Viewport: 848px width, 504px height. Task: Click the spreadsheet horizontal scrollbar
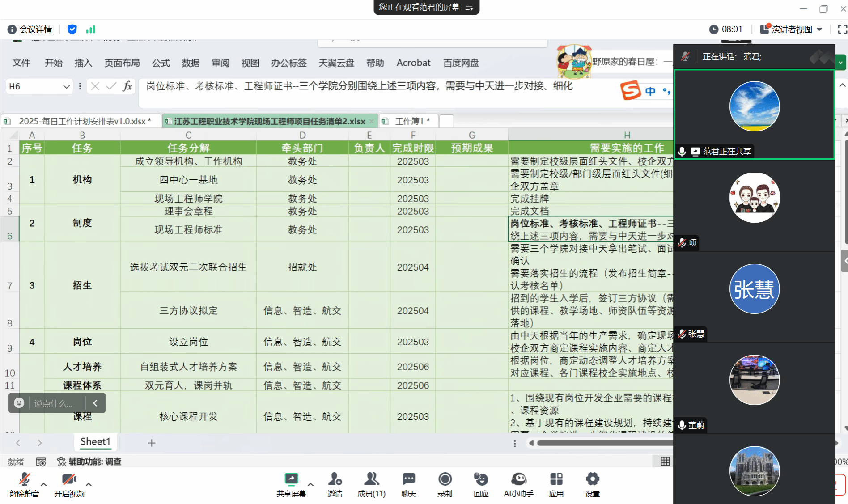tap(604, 443)
